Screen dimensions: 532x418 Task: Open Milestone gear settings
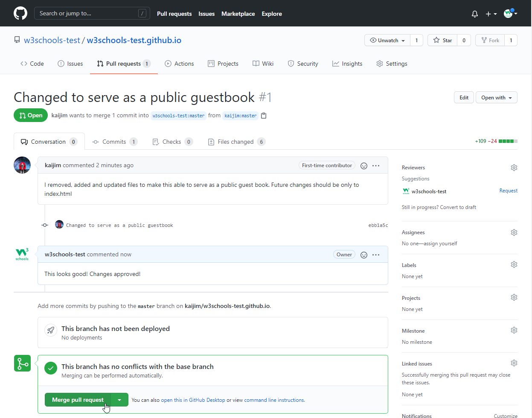click(514, 330)
